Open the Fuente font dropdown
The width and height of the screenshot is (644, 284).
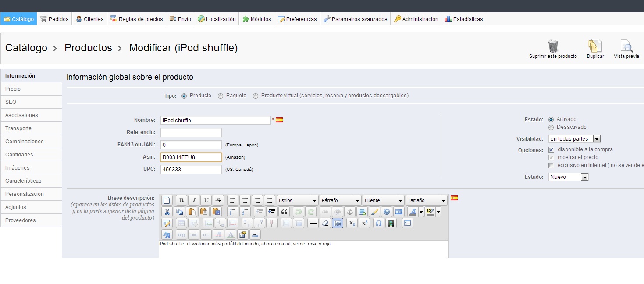[x=384, y=200]
